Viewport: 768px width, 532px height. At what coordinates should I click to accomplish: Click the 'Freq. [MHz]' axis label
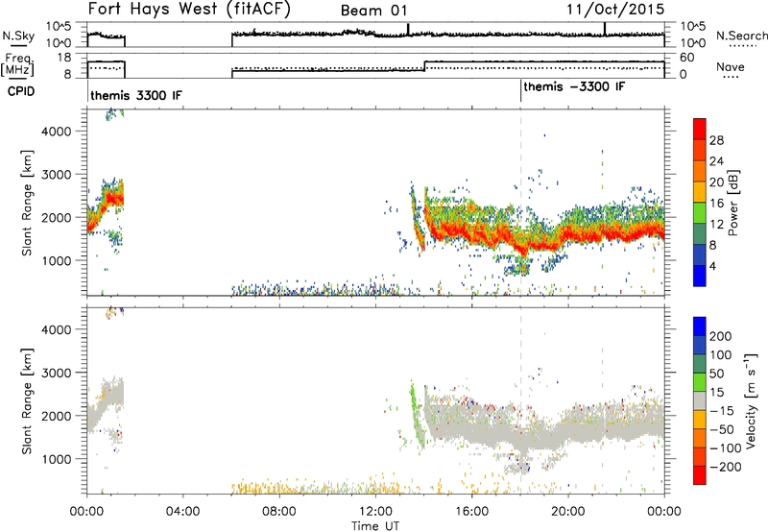[x=19, y=65]
